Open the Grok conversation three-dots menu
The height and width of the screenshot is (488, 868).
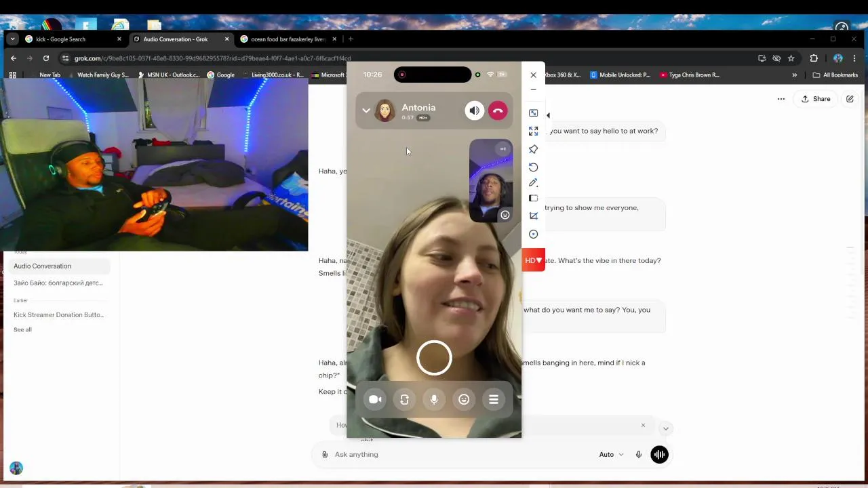(x=781, y=99)
